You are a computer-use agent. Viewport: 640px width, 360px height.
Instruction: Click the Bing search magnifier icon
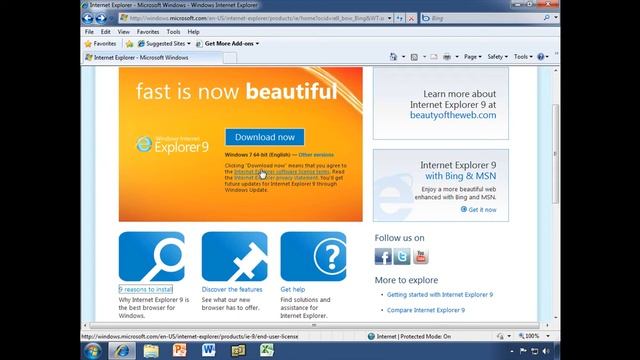(x=547, y=18)
